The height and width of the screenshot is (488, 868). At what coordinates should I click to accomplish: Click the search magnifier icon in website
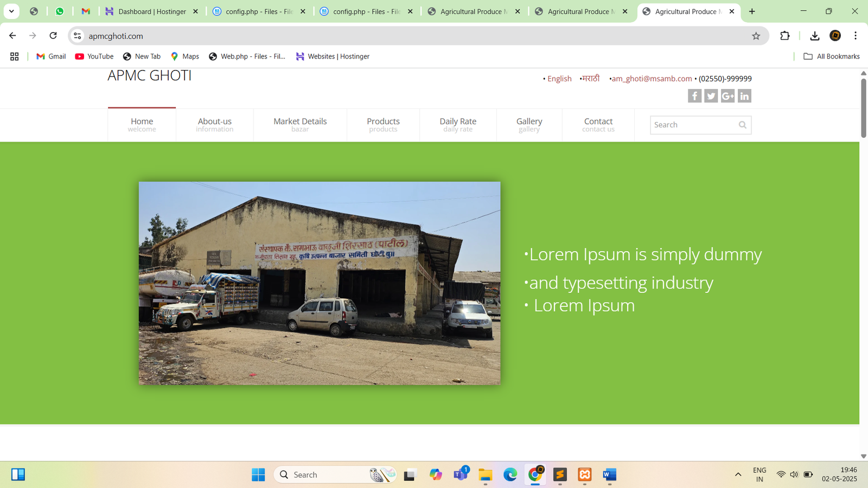click(x=742, y=125)
